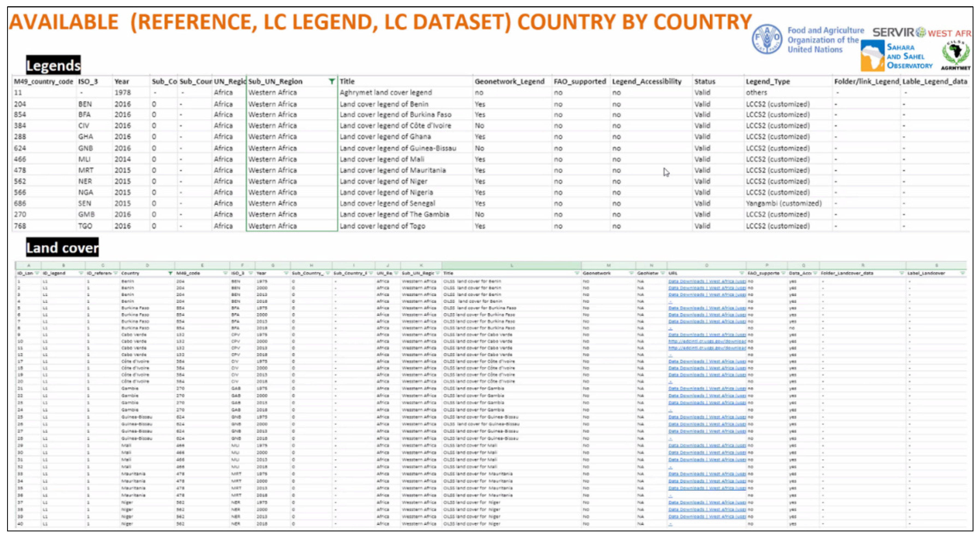Viewport: 980px width, 539px height.
Task: Click the ISO_3 filter arrow in Land cover
Action: pos(251,273)
